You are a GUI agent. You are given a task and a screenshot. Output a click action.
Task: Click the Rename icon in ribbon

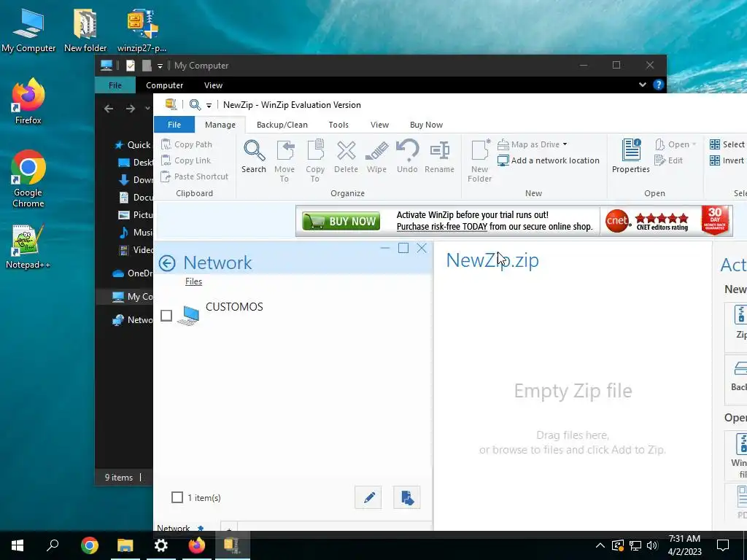click(x=439, y=156)
